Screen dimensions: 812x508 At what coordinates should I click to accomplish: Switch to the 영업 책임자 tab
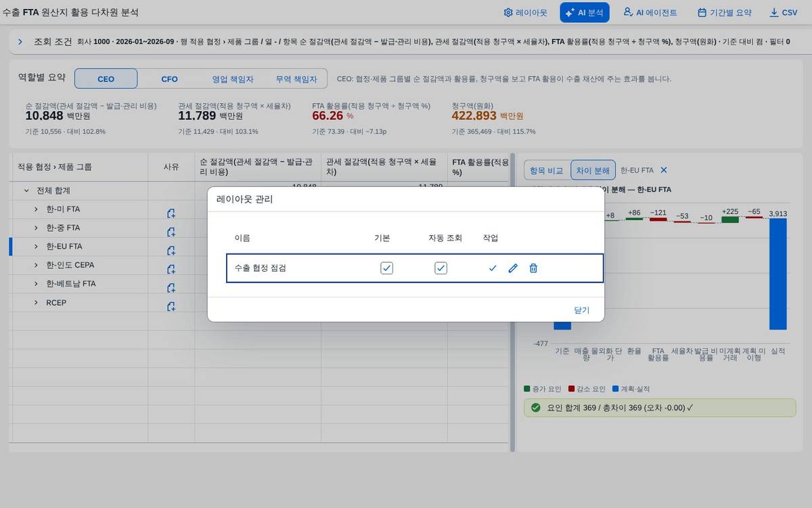pyautogui.click(x=233, y=79)
